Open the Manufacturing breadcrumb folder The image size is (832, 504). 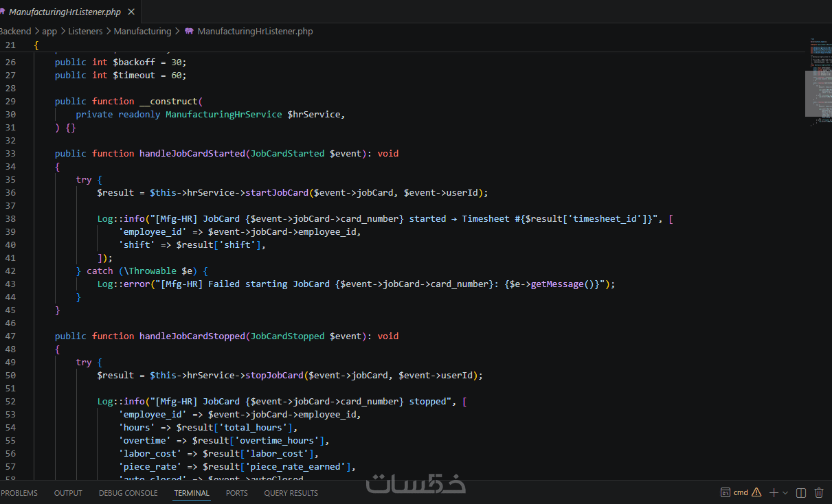[x=142, y=31]
